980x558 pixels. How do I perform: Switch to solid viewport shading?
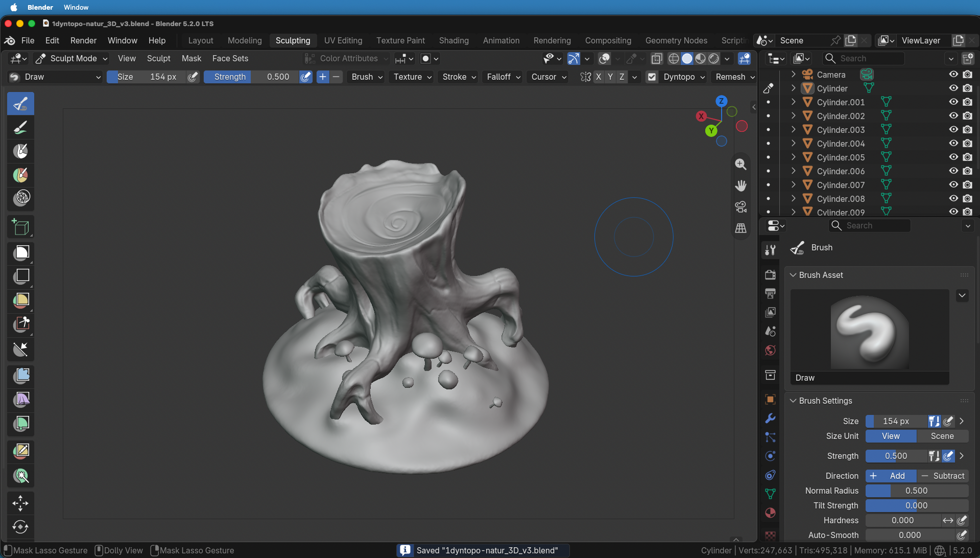pos(687,59)
